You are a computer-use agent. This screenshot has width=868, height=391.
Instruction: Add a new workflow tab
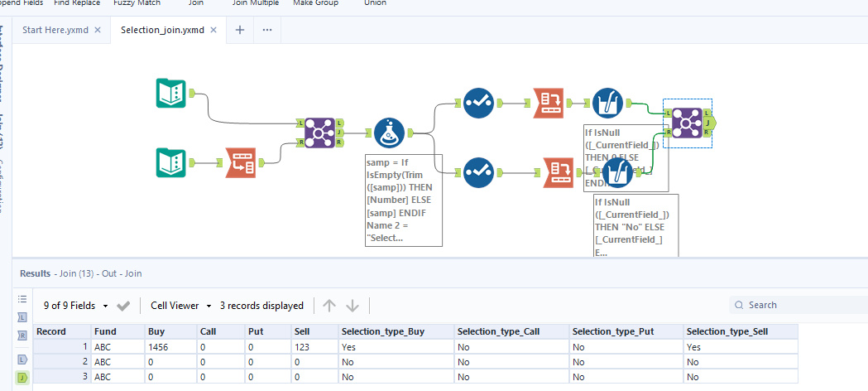pos(240,30)
